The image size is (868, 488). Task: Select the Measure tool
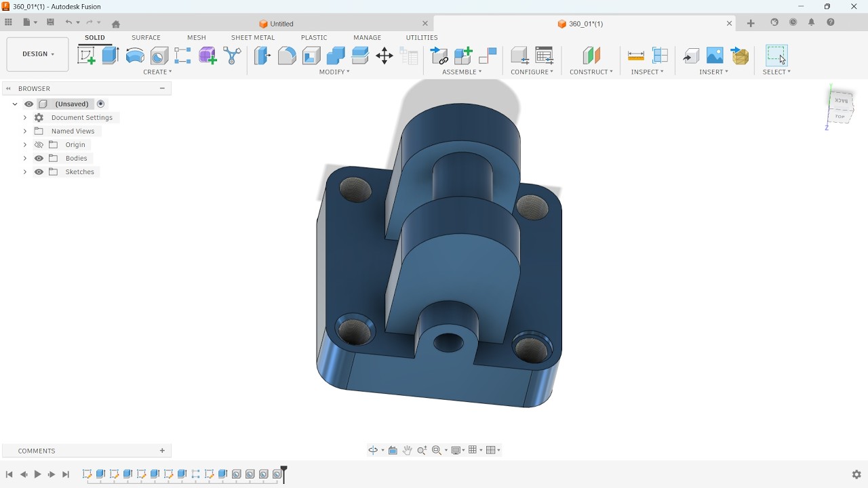(636, 56)
